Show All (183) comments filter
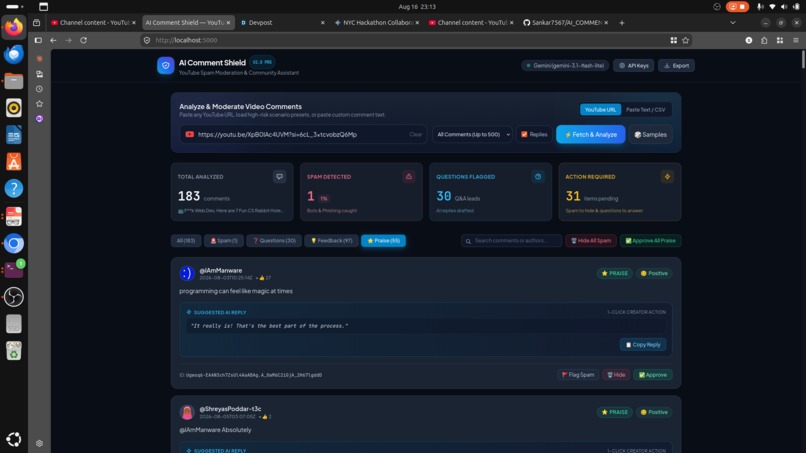This screenshot has height=453, width=806. tap(186, 241)
